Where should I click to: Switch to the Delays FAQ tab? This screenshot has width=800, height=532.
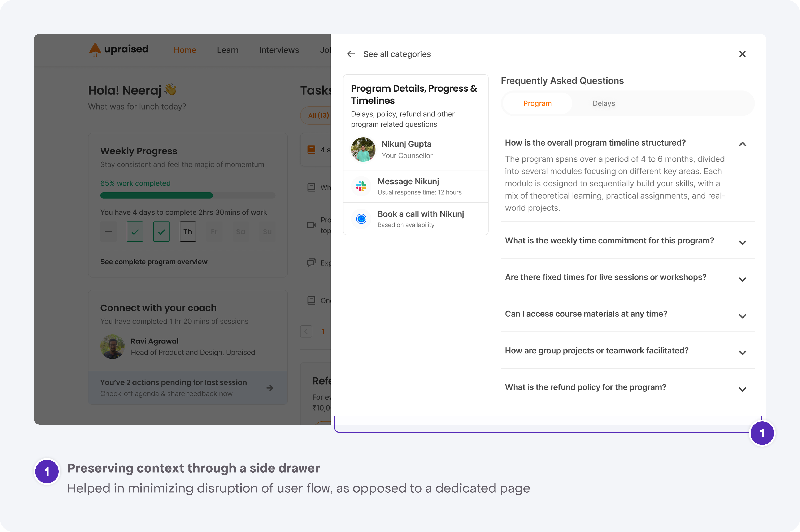pyautogui.click(x=603, y=103)
